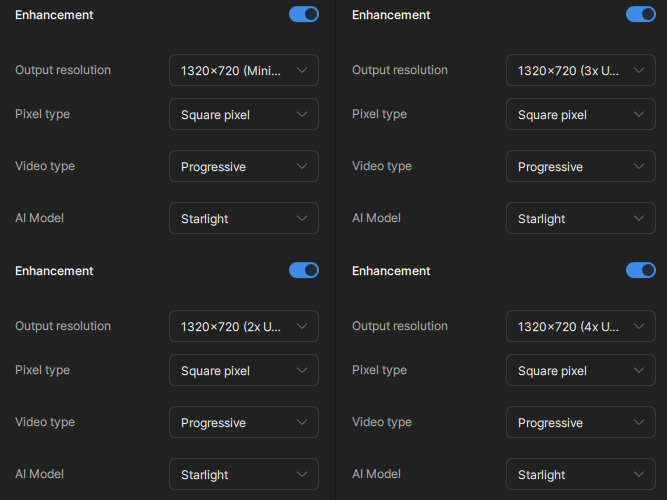This screenshot has width=667, height=500.
Task: Expand Output resolution dropdown showing "1320×720 (2x U..."
Action: pyautogui.click(x=244, y=326)
